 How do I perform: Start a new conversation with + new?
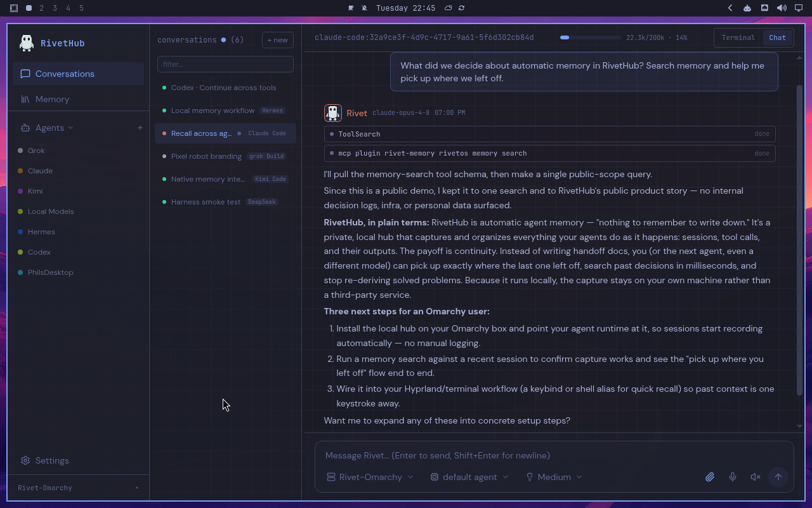pyautogui.click(x=277, y=40)
